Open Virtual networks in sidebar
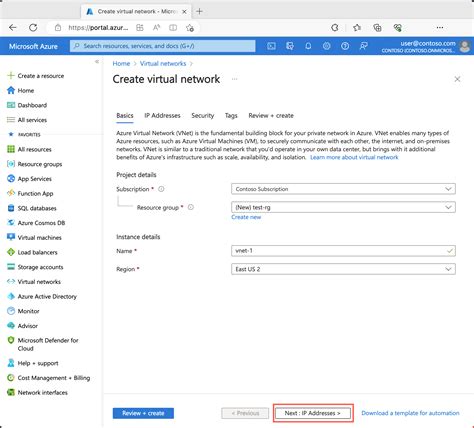Viewport: 474px width, 428px height. pyautogui.click(x=34, y=282)
